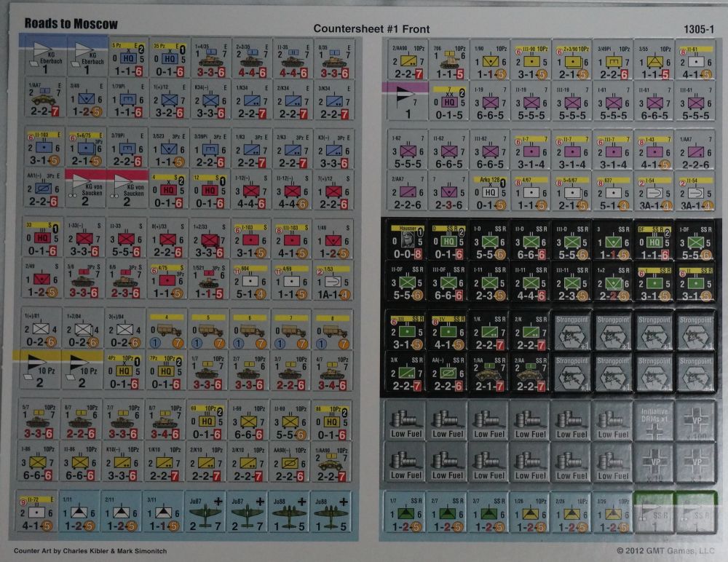Pick the Hausser leader counter
This screenshot has width=728, height=562.
[x=407, y=240]
